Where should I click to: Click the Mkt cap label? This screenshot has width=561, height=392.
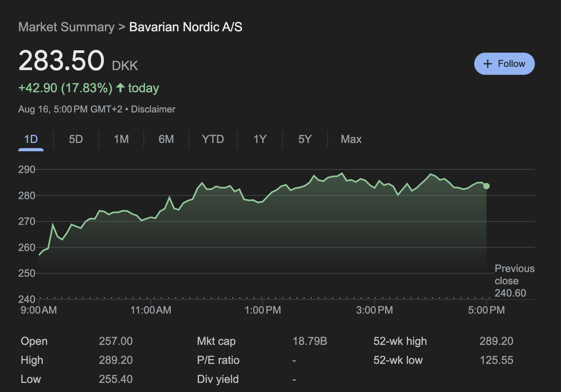click(x=216, y=341)
